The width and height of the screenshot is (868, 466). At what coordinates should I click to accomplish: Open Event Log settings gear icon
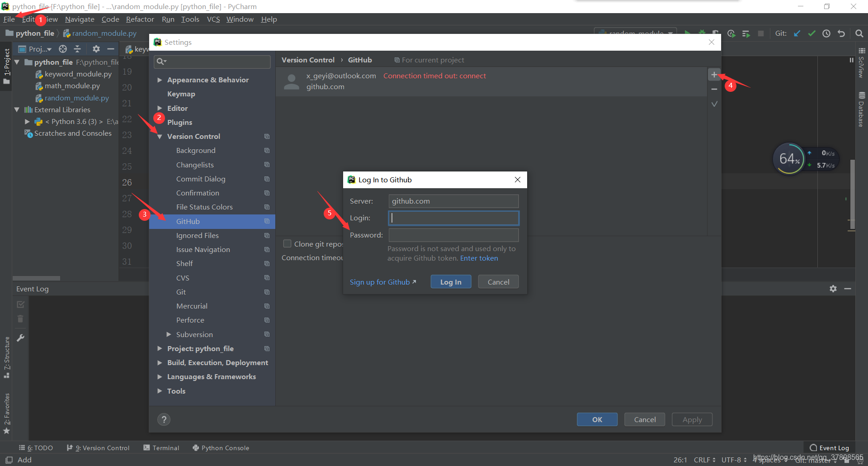coord(833,289)
